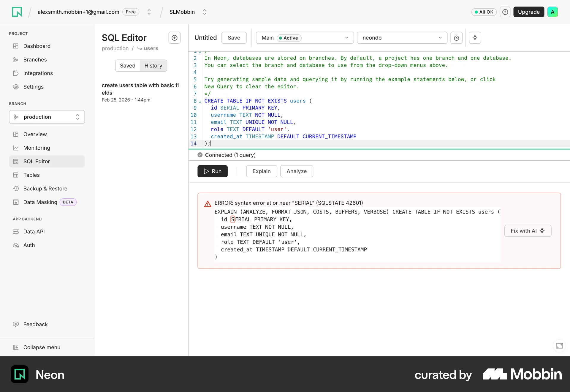570x392 pixels.
Task: Click the Upgrade button
Action: pos(529,12)
